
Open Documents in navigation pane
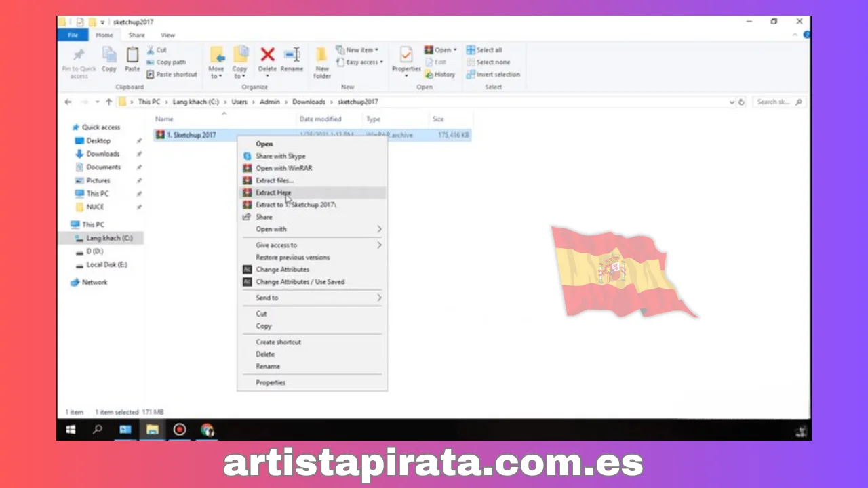(x=103, y=167)
